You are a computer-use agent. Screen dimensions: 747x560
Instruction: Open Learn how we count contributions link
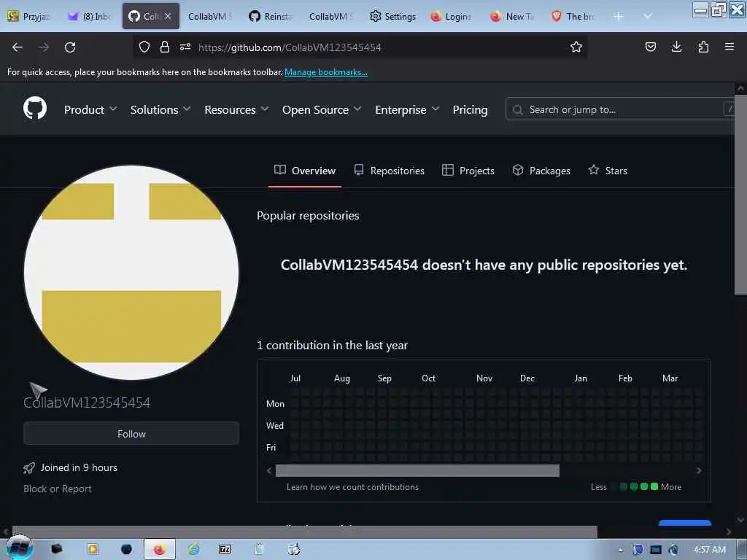point(352,486)
